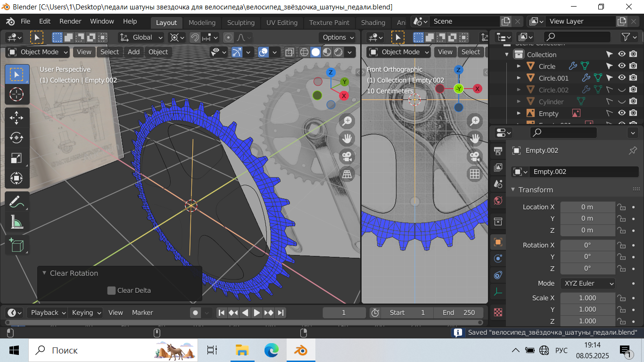The height and width of the screenshot is (362, 644).
Task: Toggle Location X lock icon
Action: point(621,207)
